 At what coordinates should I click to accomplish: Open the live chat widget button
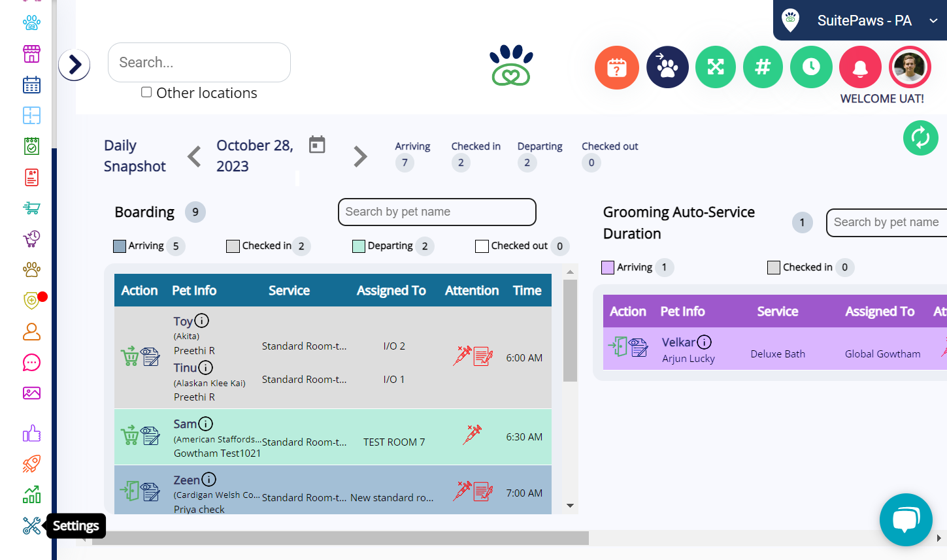(x=906, y=519)
